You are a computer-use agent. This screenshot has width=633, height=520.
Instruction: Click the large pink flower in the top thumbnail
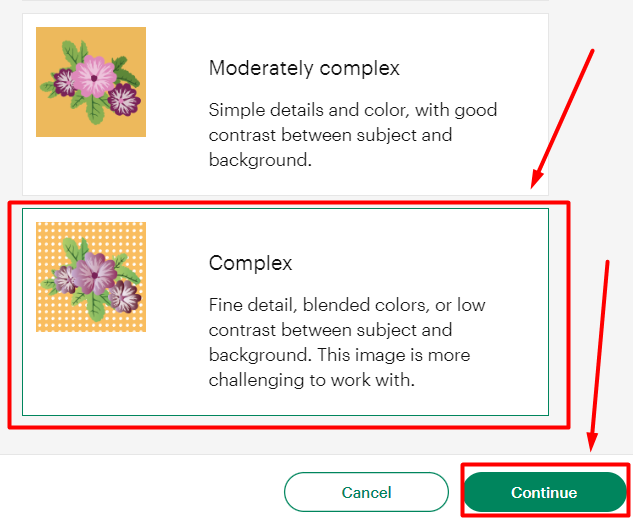pos(94,76)
